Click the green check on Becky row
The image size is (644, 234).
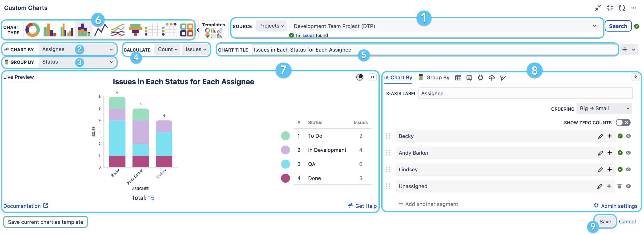pos(620,136)
